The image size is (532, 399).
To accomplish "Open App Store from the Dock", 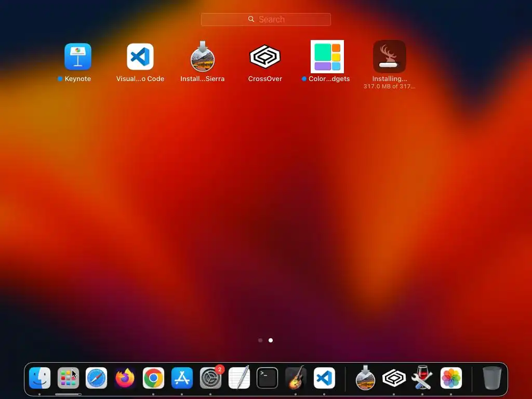I will pyautogui.click(x=182, y=378).
